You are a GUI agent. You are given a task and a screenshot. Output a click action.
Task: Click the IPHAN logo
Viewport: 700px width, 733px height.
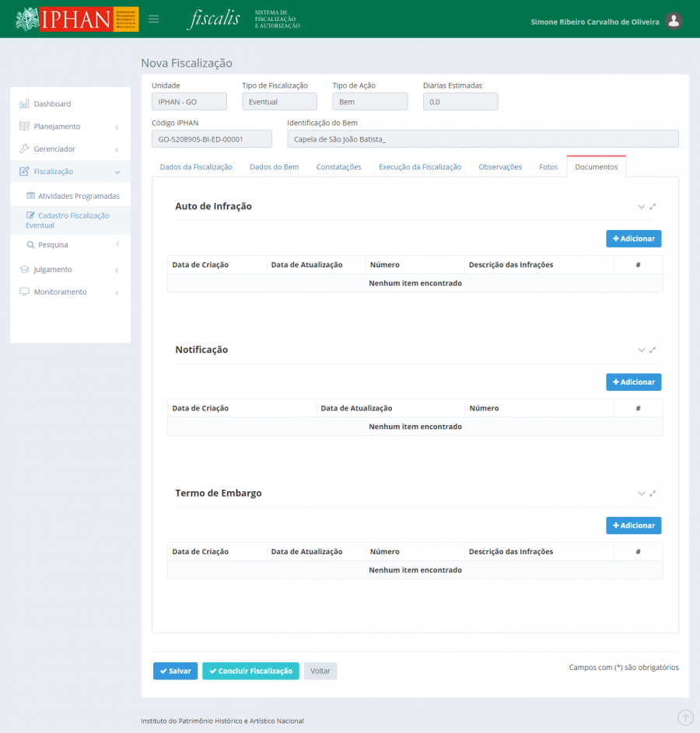tap(76, 19)
